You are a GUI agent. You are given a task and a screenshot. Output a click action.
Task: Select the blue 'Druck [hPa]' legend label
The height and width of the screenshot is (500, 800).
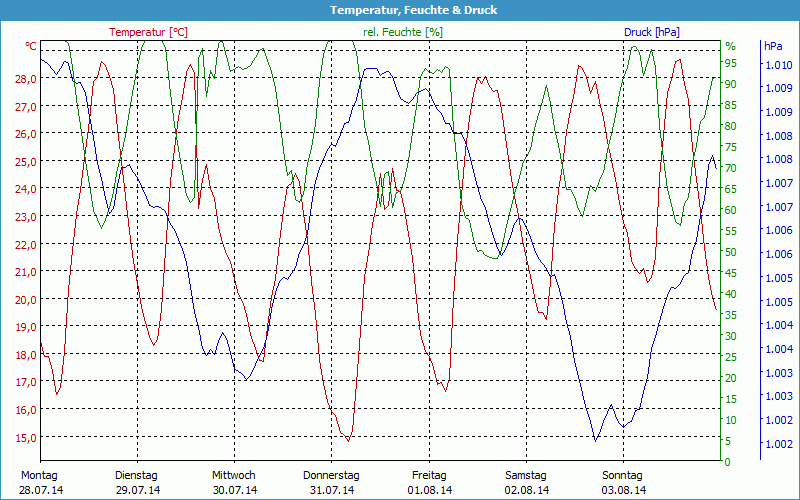[x=652, y=32]
